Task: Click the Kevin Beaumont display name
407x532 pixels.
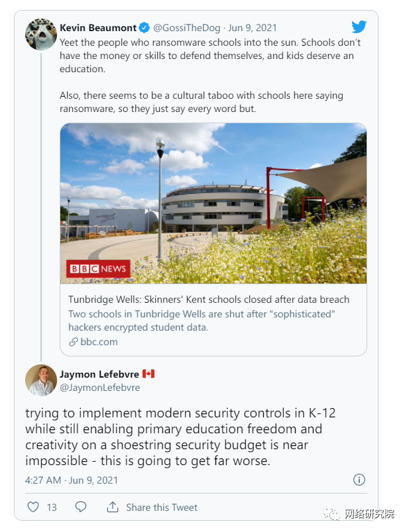Action: [97, 28]
